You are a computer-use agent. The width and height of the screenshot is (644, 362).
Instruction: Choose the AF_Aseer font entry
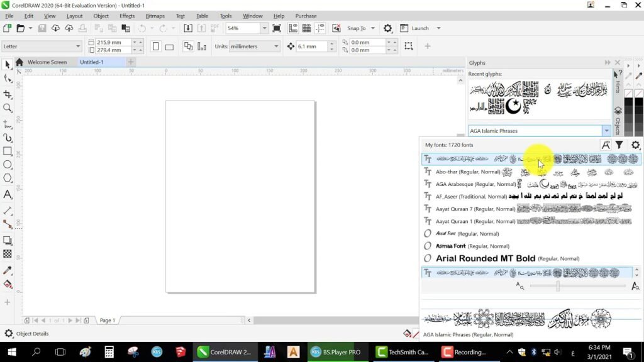531,197
